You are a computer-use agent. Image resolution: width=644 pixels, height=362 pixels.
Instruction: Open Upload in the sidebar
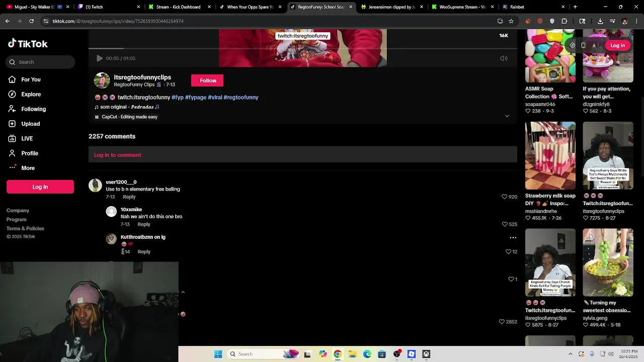pyautogui.click(x=30, y=124)
